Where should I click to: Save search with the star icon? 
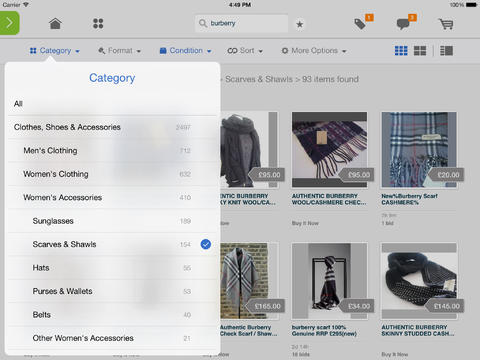300,24
